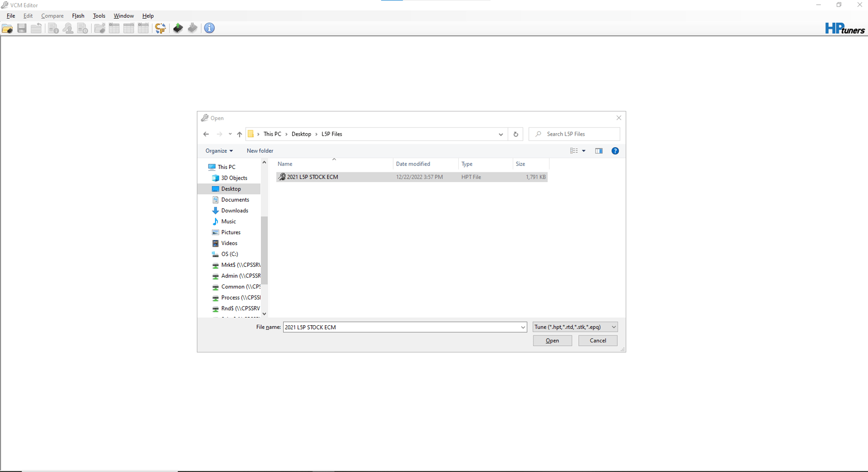
Task: Refresh the L5P Files folder listing
Action: coord(516,134)
